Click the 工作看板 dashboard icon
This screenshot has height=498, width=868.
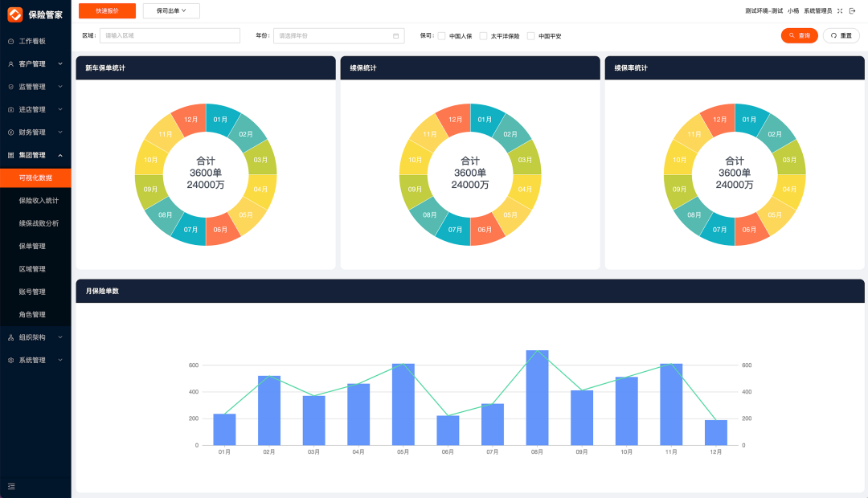tap(10, 41)
